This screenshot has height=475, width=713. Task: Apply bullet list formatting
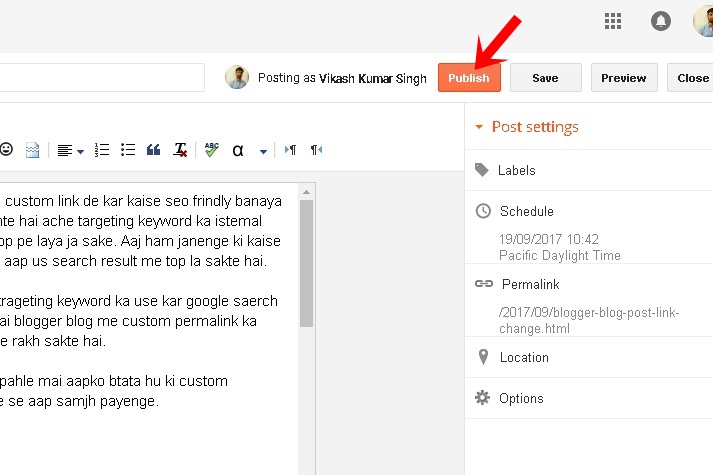[x=128, y=150]
